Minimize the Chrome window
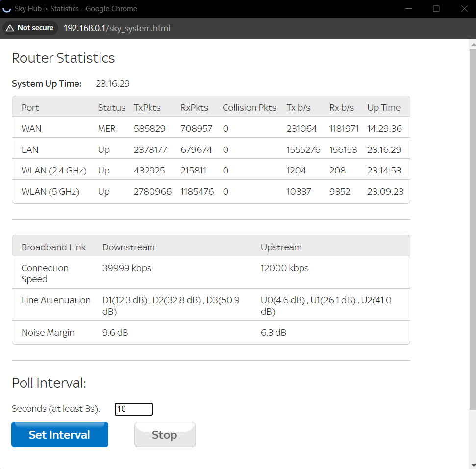This screenshot has height=469, width=476. 409,8
